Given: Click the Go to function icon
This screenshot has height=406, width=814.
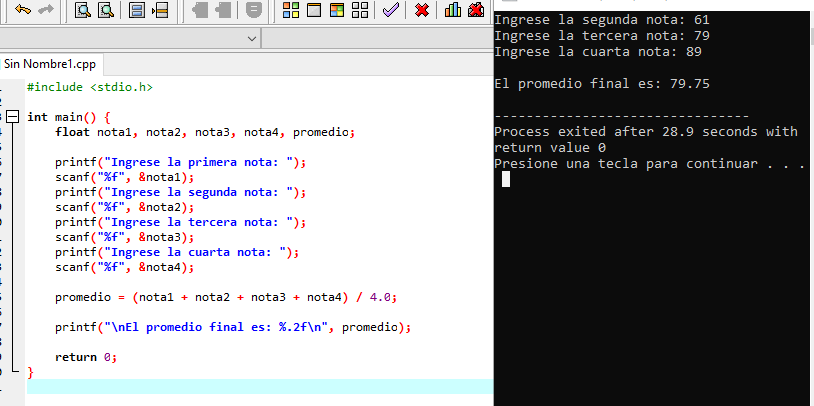Looking at the screenshot, I should click(137, 10).
